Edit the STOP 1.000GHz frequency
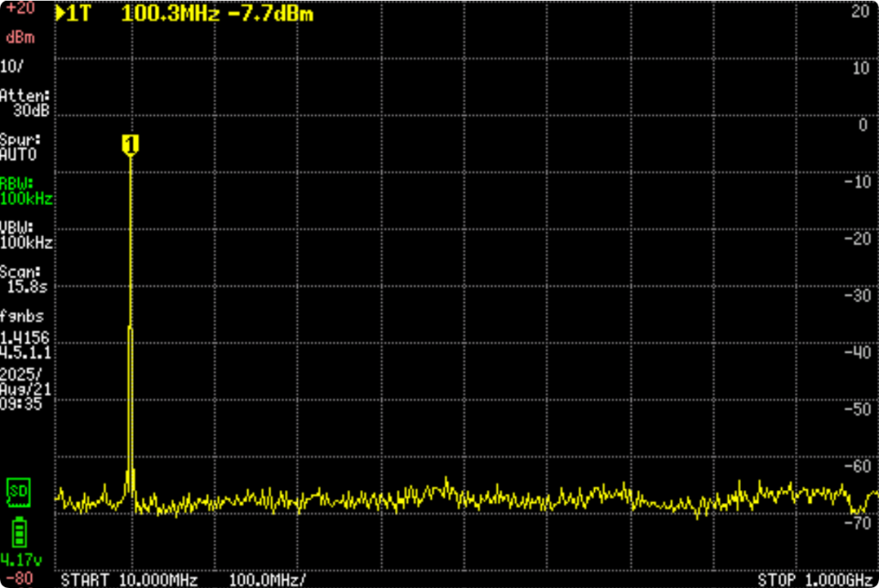879x588 pixels. click(816, 580)
